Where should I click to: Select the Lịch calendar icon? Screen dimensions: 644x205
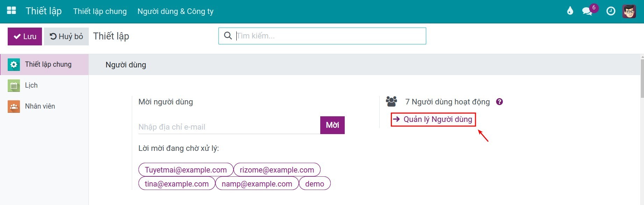(x=14, y=86)
